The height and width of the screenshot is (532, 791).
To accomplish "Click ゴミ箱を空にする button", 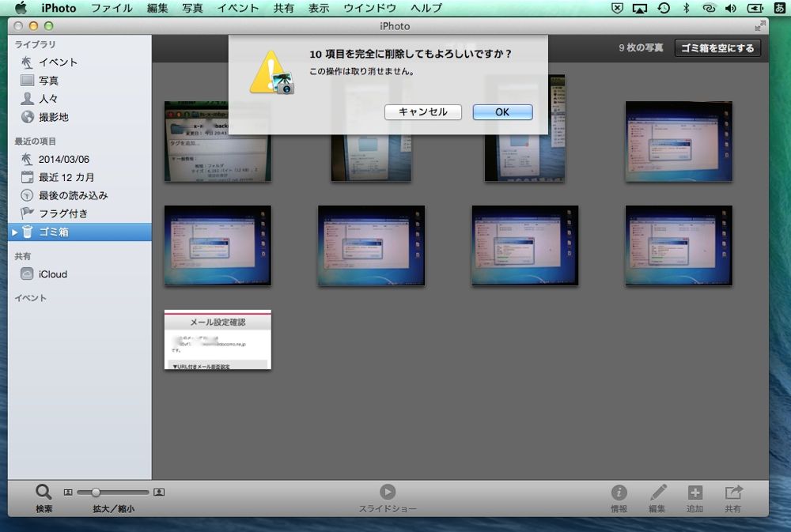I will [x=717, y=48].
